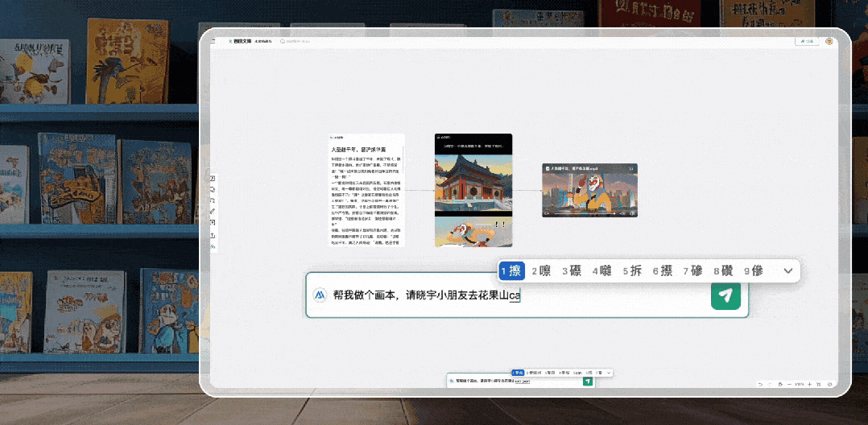Click the user avatar at top right
This screenshot has height=425, width=868.
829,41
